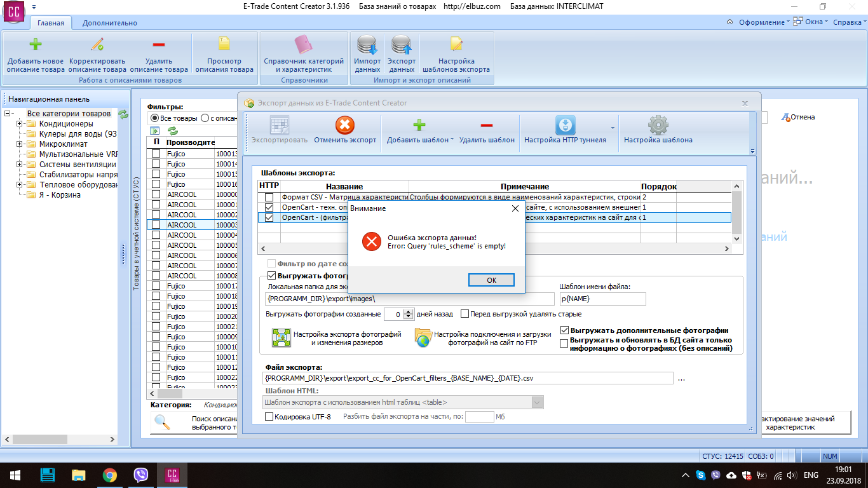The width and height of the screenshot is (868, 488).
Task: Switch to the Дополнительно ribbon tab
Action: tap(109, 23)
